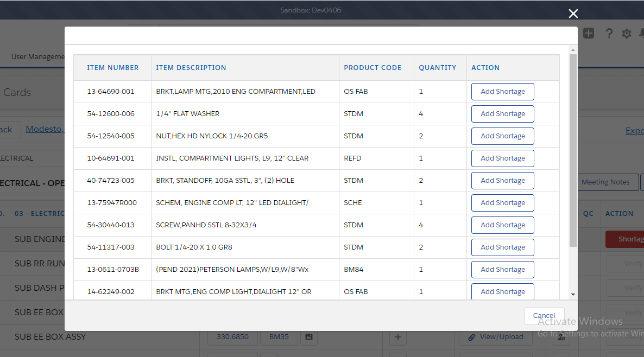This screenshot has width=644, height=357.
Task: Click the ITEM NUMBER column header
Action: pos(112,68)
